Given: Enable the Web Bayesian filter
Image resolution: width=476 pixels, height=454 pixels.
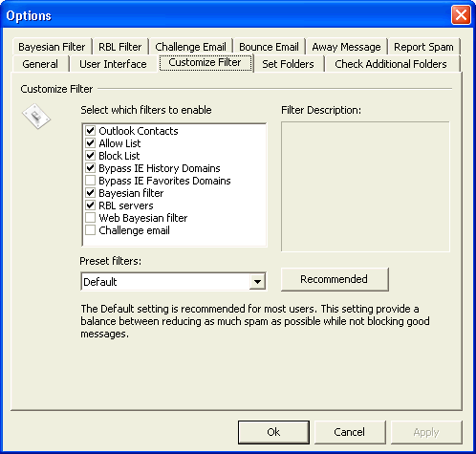Looking at the screenshot, I should pyautogui.click(x=91, y=217).
